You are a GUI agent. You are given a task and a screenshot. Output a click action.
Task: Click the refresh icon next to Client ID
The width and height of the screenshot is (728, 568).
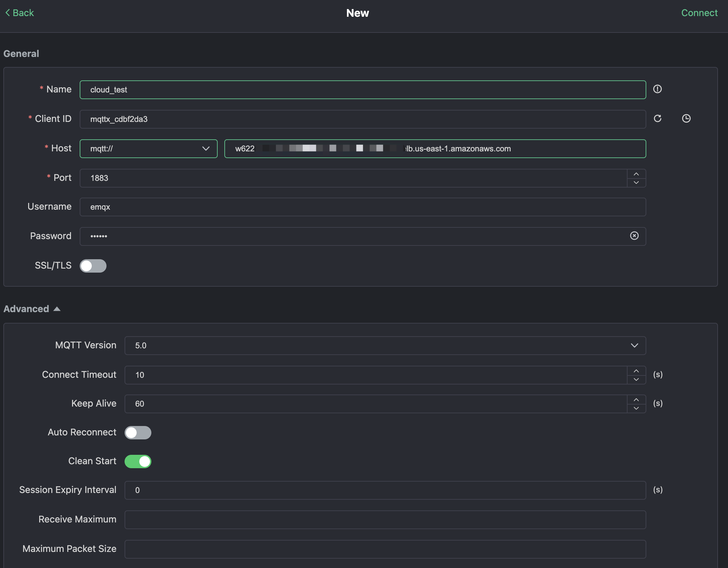coord(658,118)
